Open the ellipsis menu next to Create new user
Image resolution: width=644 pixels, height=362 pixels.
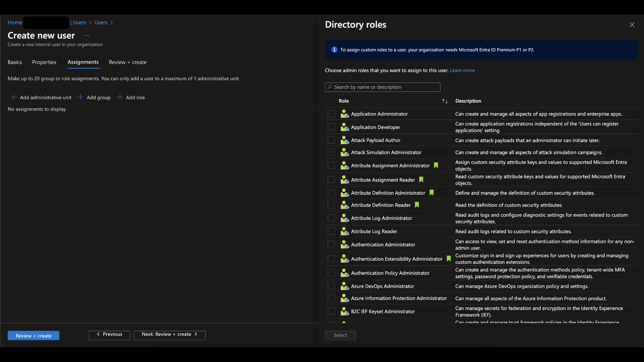click(87, 36)
